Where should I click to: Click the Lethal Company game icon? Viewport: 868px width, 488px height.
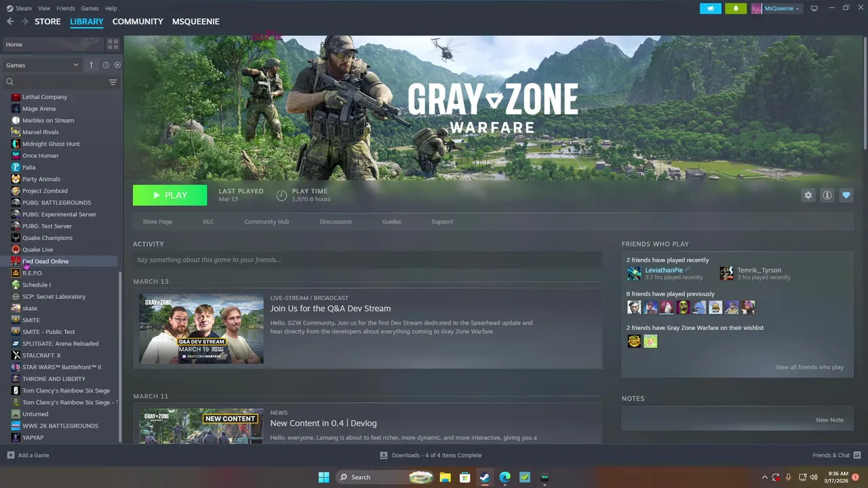pyautogui.click(x=16, y=97)
